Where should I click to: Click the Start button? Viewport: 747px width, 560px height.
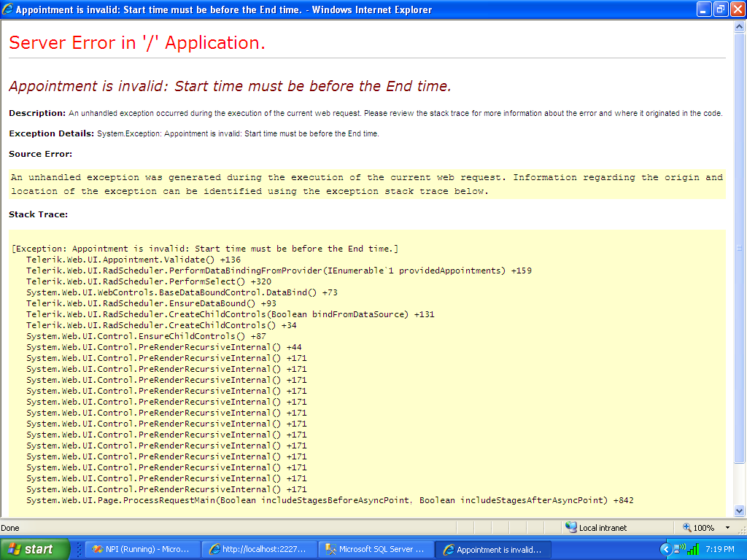(x=35, y=549)
